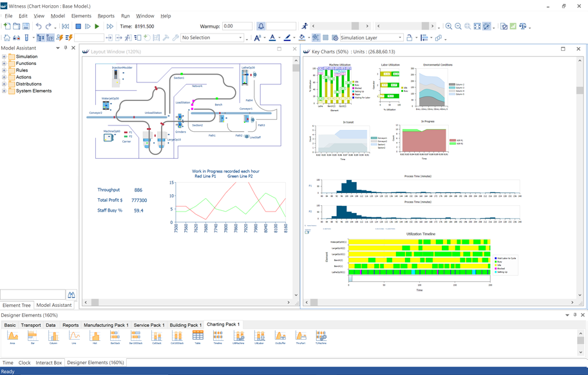The width and height of the screenshot is (588, 375).
Task: Step the simulation forward once
Action: (88, 26)
